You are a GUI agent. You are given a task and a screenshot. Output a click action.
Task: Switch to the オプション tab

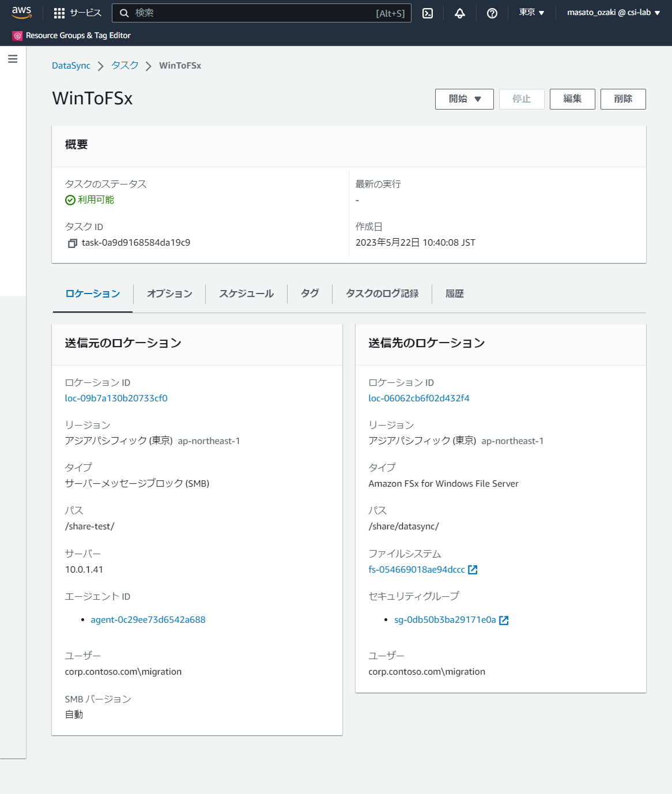click(x=169, y=294)
